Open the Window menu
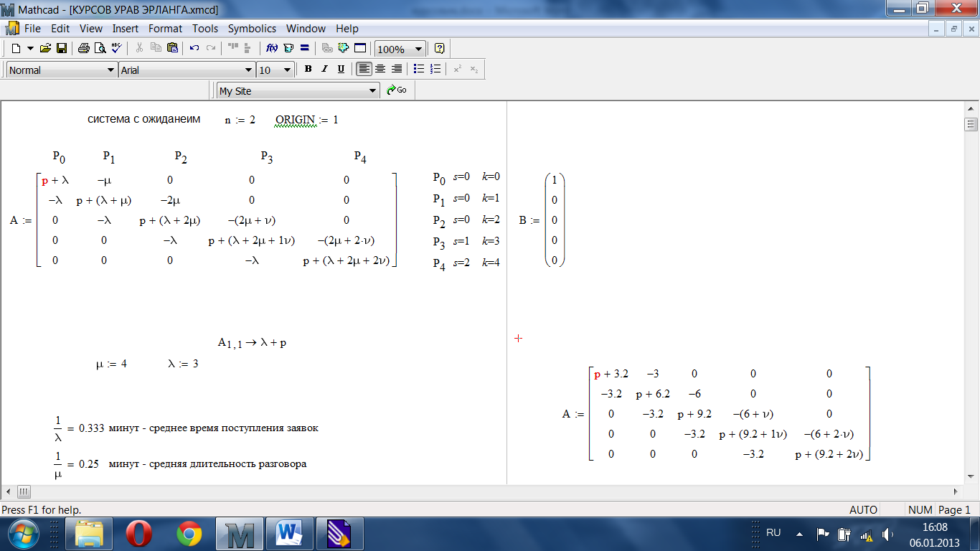 tap(306, 29)
